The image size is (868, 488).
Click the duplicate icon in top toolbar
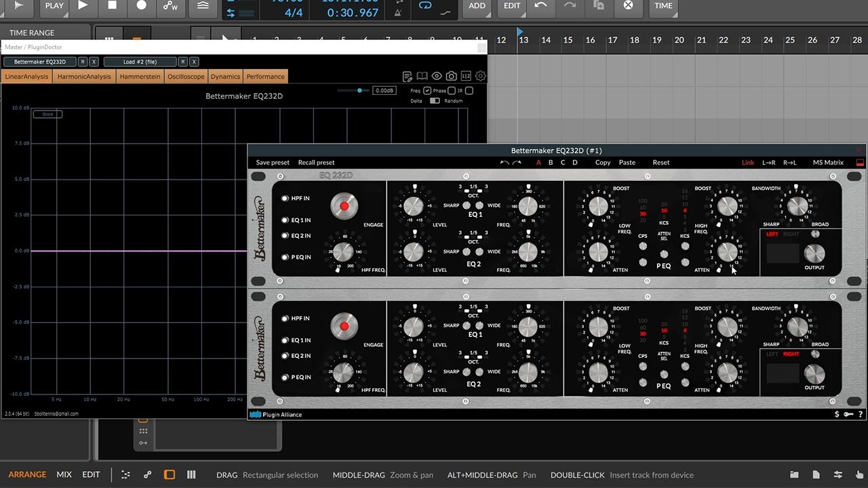click(x=599, y=5)
